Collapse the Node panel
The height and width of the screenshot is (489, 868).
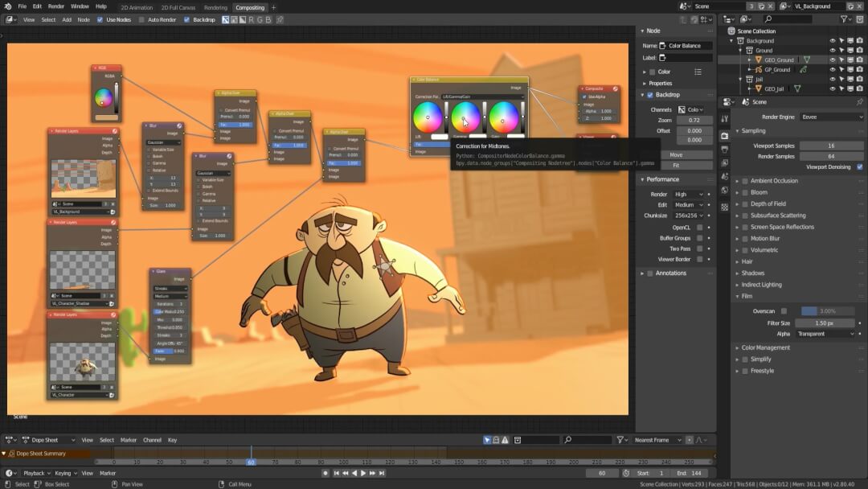pyautogui.click(x=643, y=31)
